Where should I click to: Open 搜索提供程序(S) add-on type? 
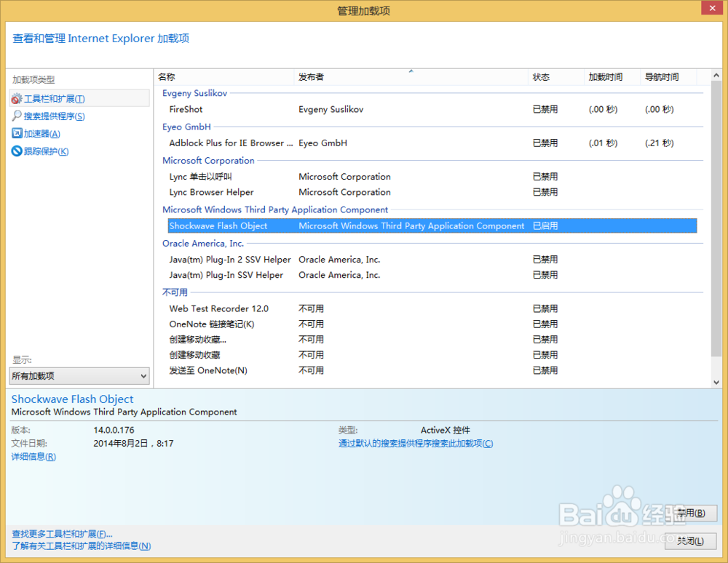click(x=55, y=116)
